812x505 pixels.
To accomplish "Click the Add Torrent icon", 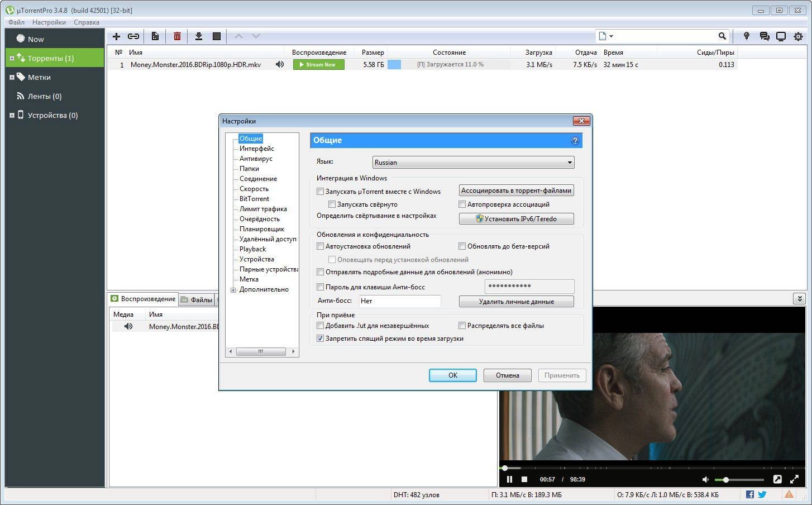I will 116,36.
